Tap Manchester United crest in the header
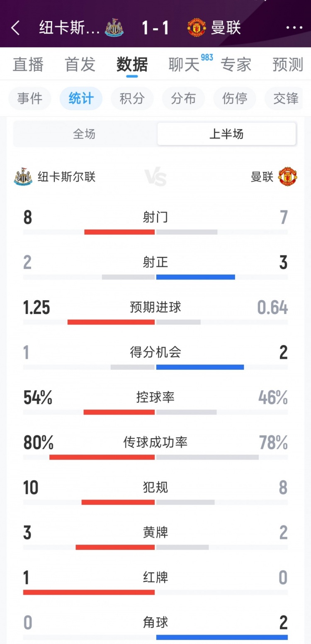 coord(197,28)
